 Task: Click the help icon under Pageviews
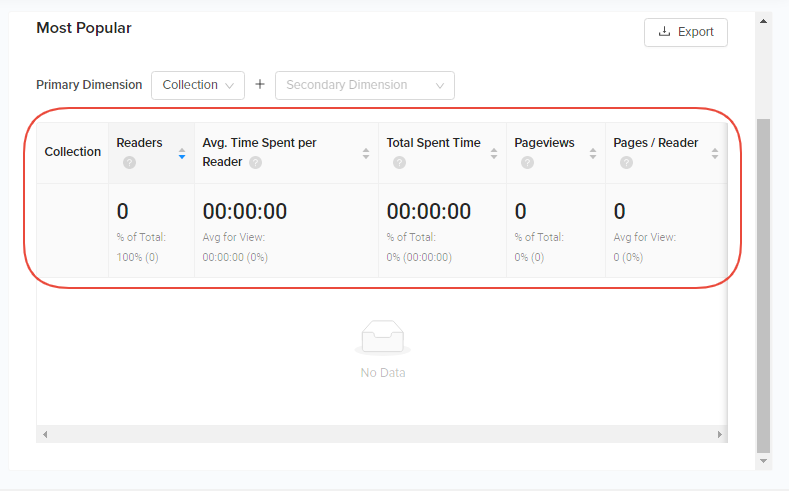pos(527,163)
